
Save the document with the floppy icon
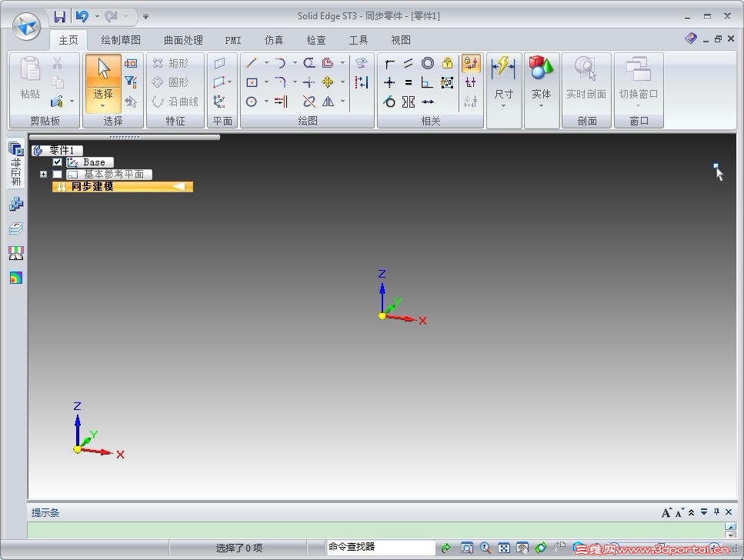(59, 17)
